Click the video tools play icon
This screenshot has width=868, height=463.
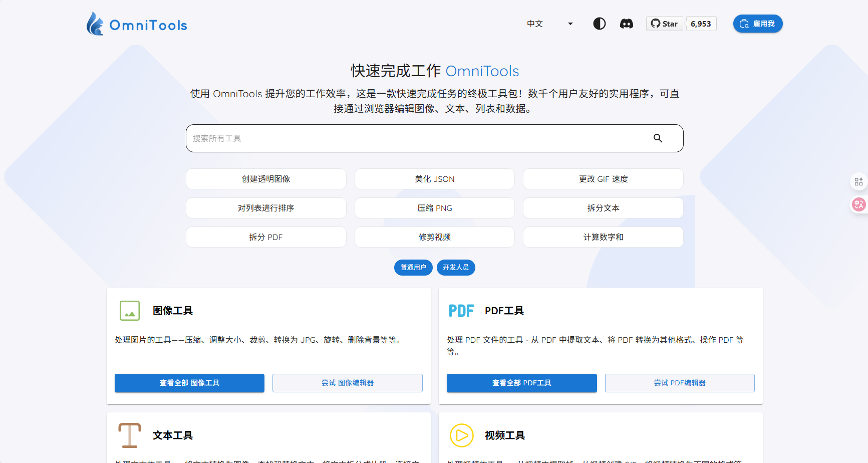(x=461, y=435)
